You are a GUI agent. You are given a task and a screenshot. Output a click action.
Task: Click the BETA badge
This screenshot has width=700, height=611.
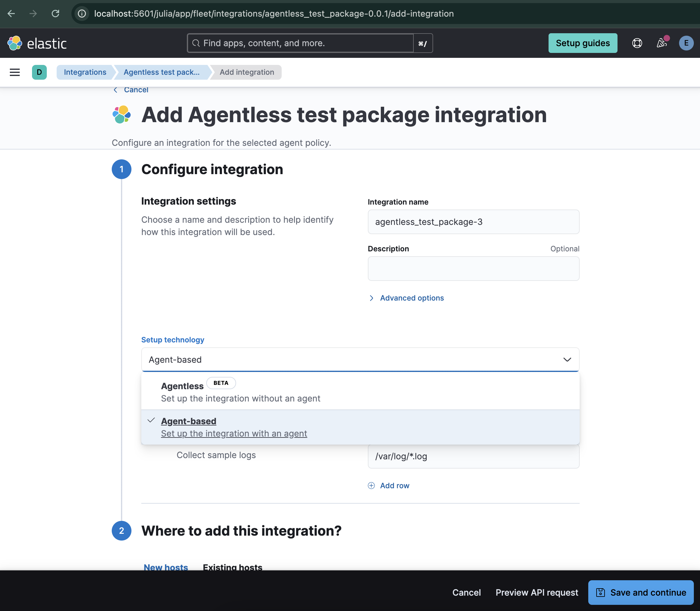(x=221, y=383)
